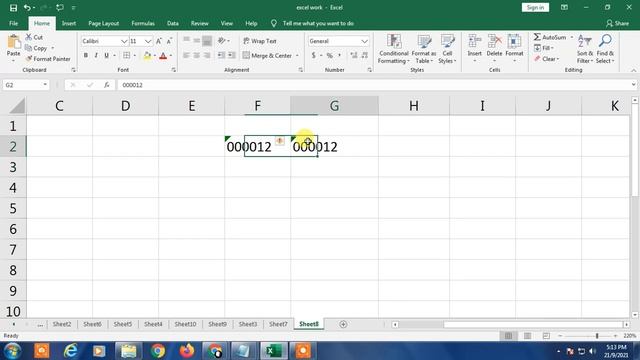The width and height of the screenshot is (640, 360).
Task: Increase the cell indent
Action: 231,56
